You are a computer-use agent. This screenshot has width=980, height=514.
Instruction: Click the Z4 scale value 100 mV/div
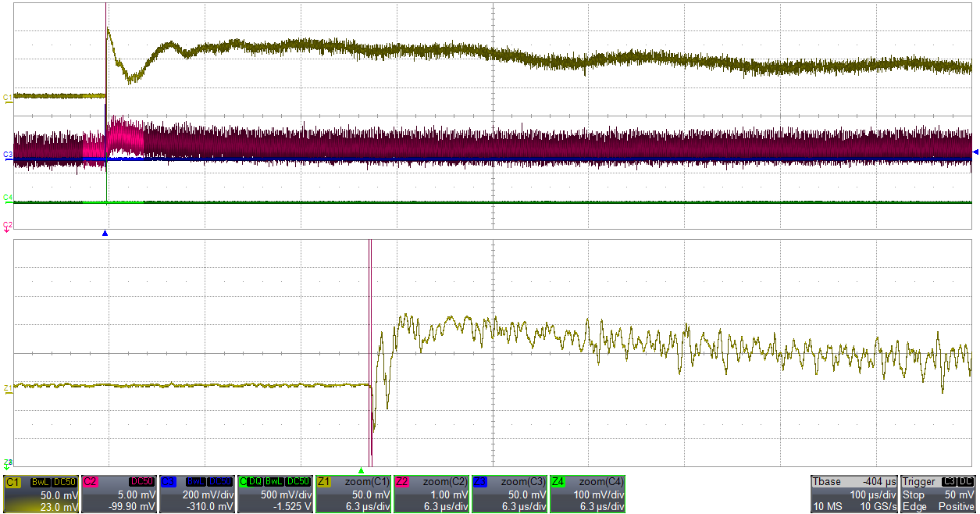point(599,495)
